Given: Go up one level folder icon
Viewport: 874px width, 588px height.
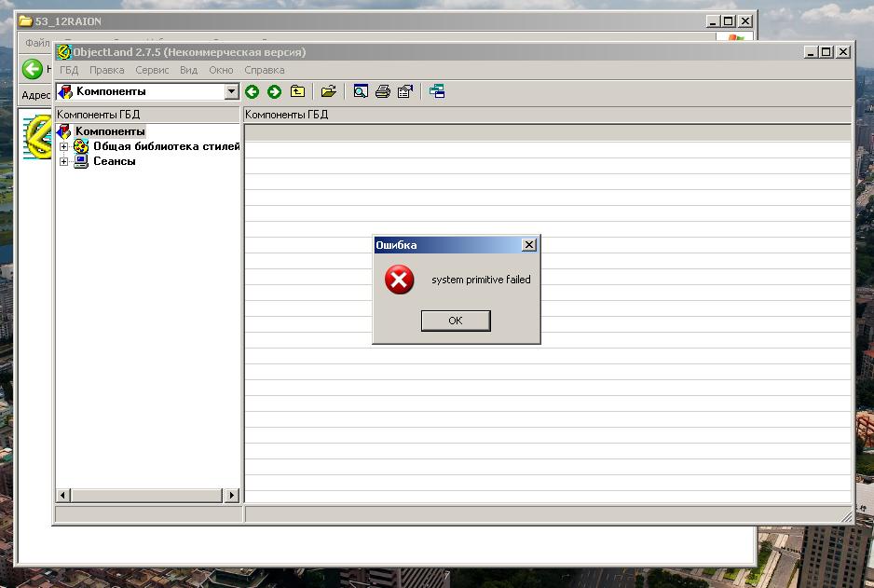Looking at the screenshot, I should click(x=297, y=91).
